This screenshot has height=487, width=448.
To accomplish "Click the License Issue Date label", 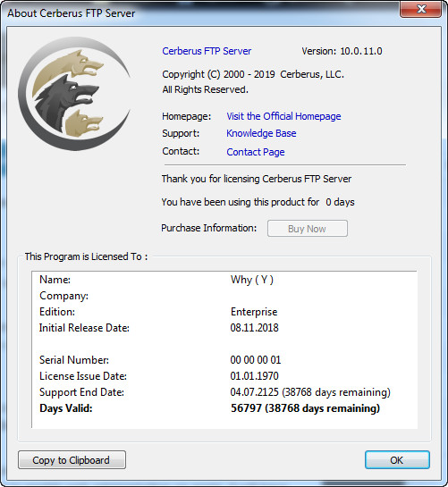I will (x=83, y=376).
